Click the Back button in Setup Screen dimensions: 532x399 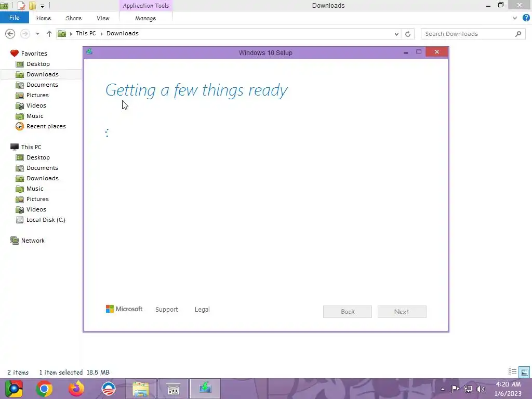tap(348, 312)
